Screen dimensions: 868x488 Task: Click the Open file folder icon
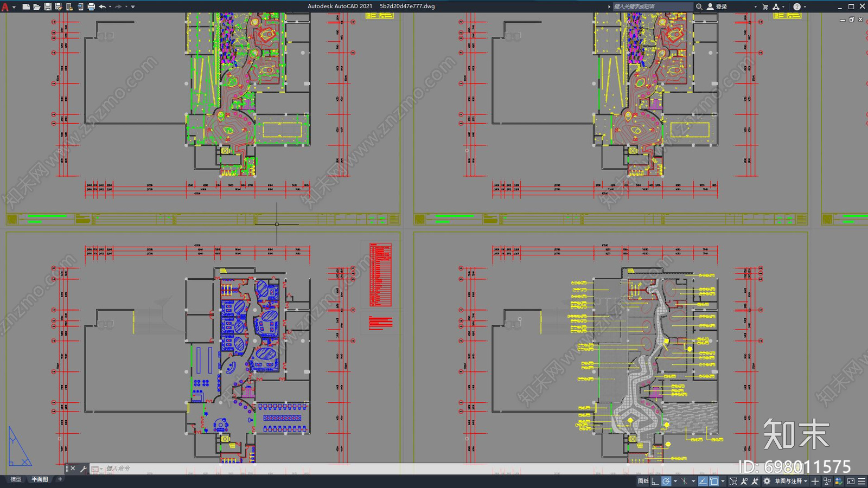pyautogui.click(x=37, y=7)
